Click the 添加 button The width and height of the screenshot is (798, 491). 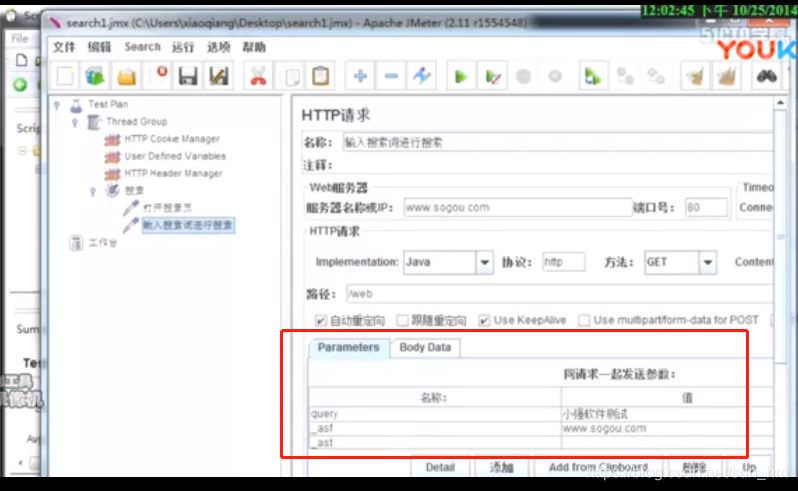click(x=501, y=467)
